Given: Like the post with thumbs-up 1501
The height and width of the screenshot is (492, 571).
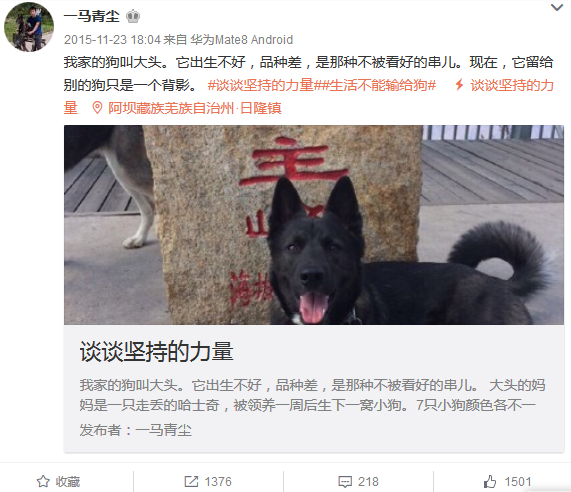Looking at the screenshot, I should click(490, 481).
